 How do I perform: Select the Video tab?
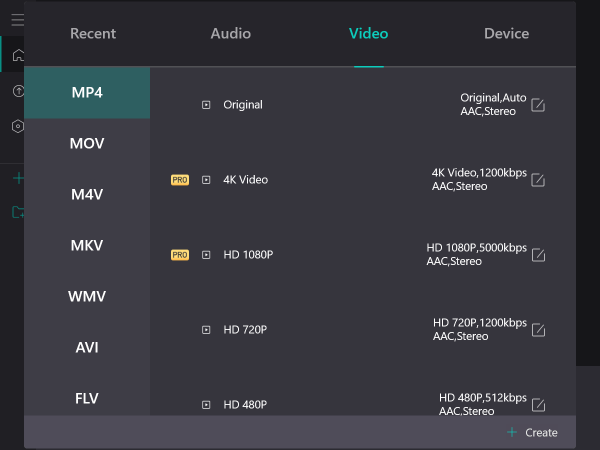coord(368,34)
